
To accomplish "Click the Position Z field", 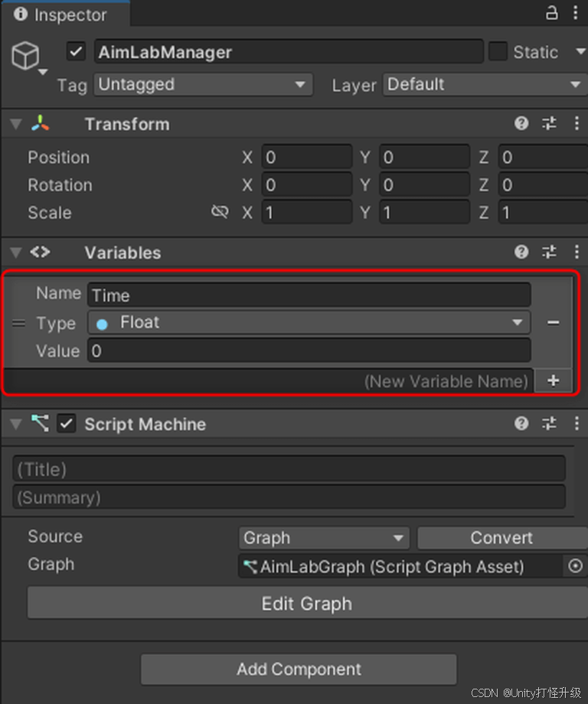I will point(543,157).
